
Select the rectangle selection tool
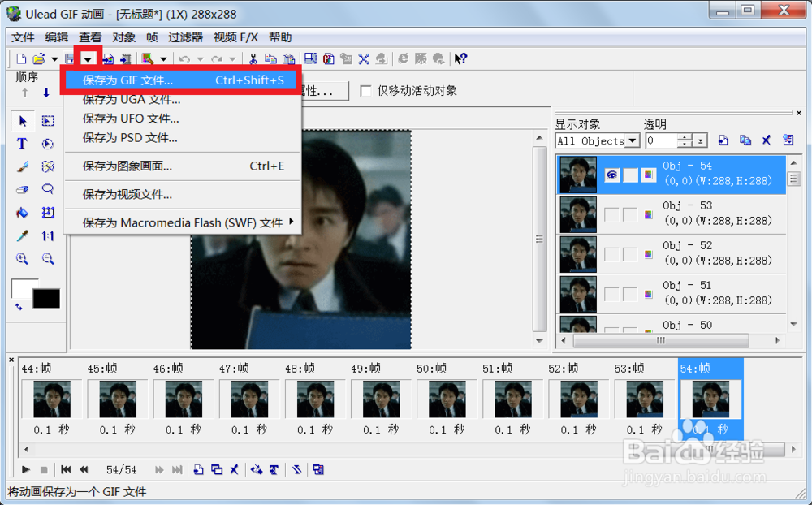(48, 121)
